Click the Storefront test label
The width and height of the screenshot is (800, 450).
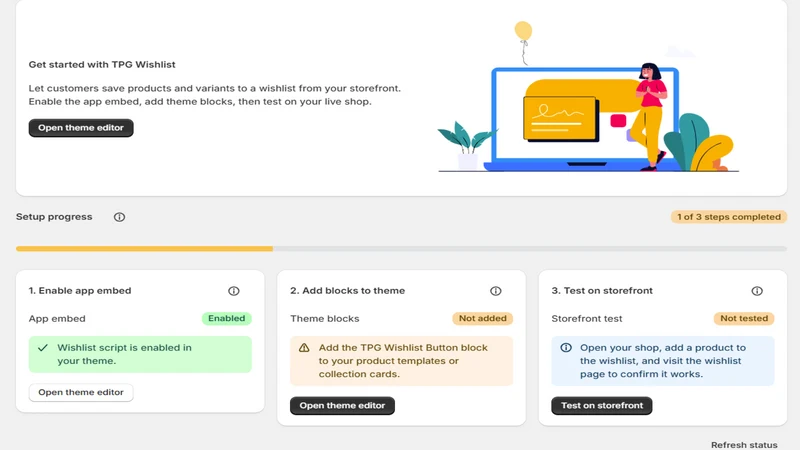[x=587, y=318]
